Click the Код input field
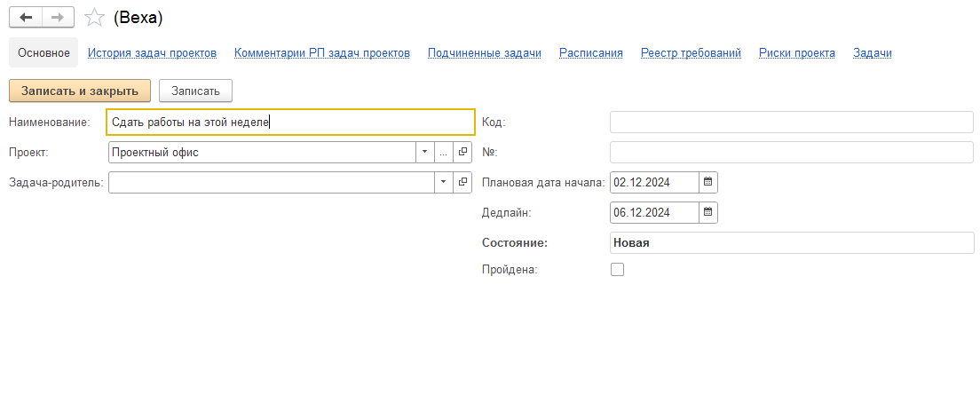This screenshot has height=411, width=980. pyautogui.click(x=791, y=123)
